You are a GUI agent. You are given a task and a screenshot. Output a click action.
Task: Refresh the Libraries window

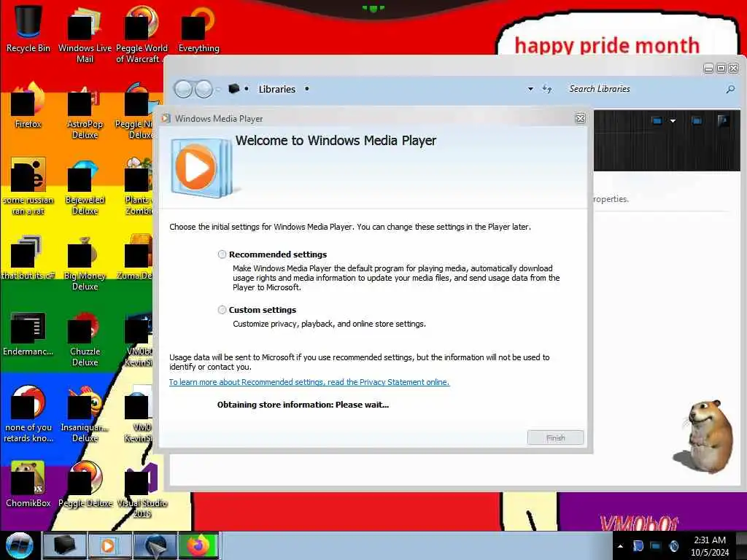547,89
